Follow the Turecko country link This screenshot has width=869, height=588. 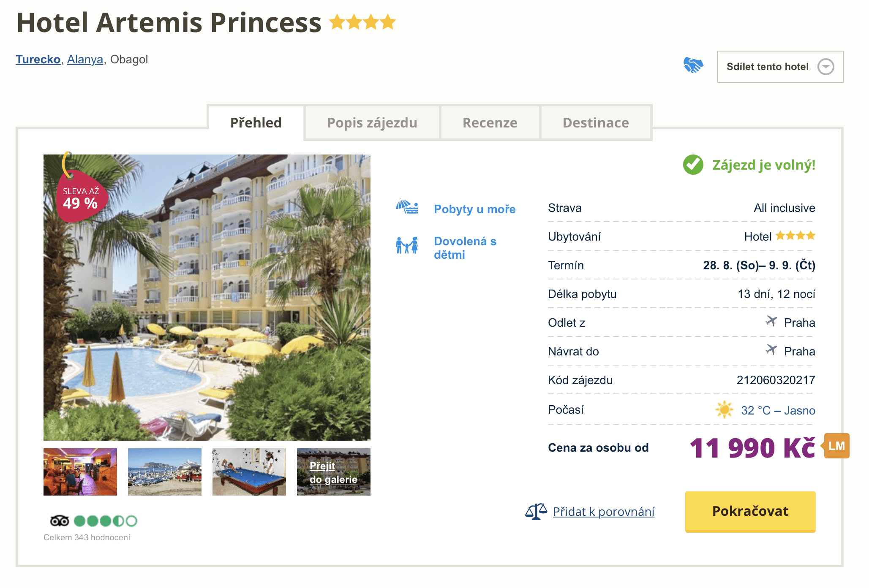point(38,60)
